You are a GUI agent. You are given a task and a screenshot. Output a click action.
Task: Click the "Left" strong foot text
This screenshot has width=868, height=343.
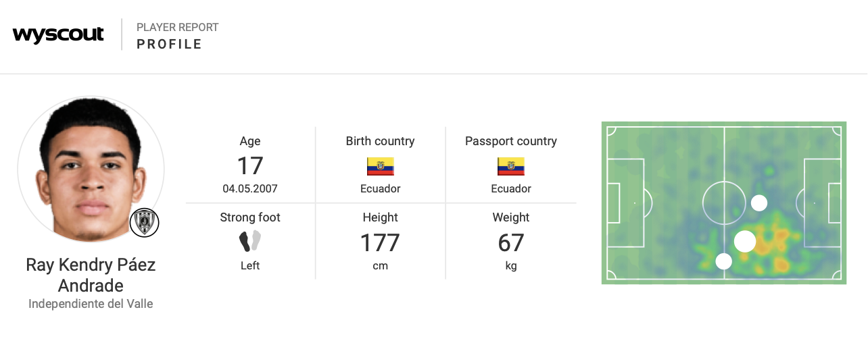click(x=250, y=265)
